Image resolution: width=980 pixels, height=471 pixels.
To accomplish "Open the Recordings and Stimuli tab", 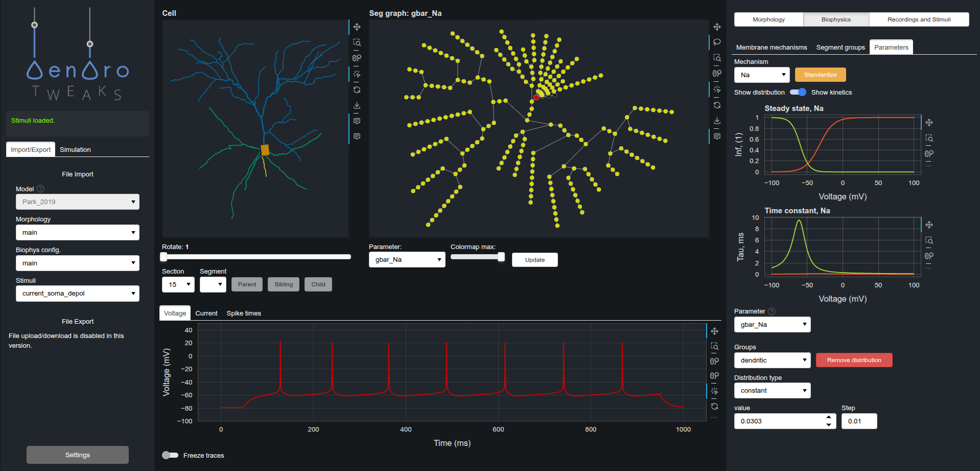I will pyautogui.click(x=919, y=19).
